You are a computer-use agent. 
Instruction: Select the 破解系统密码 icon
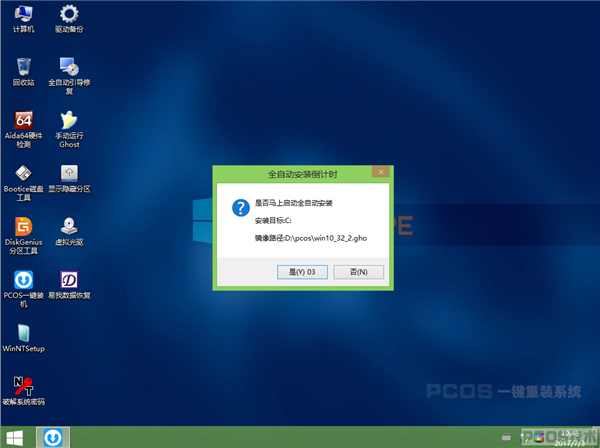(x=23, y=391)
